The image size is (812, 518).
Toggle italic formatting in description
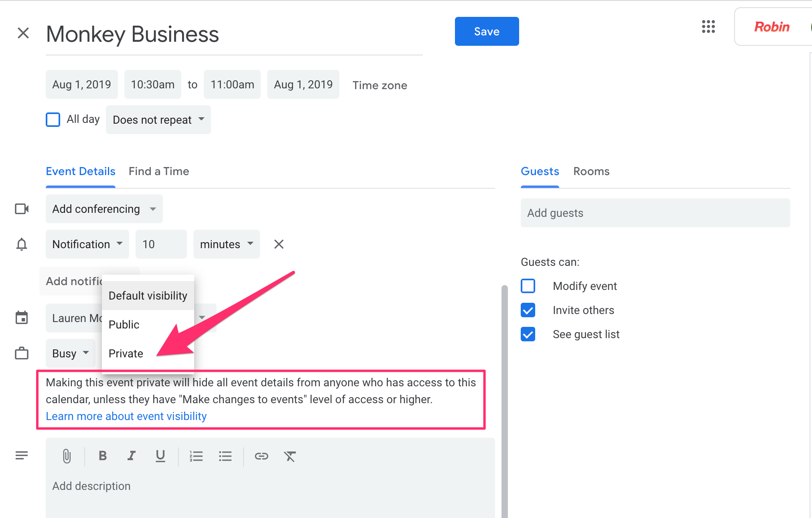tap(131, 455)
